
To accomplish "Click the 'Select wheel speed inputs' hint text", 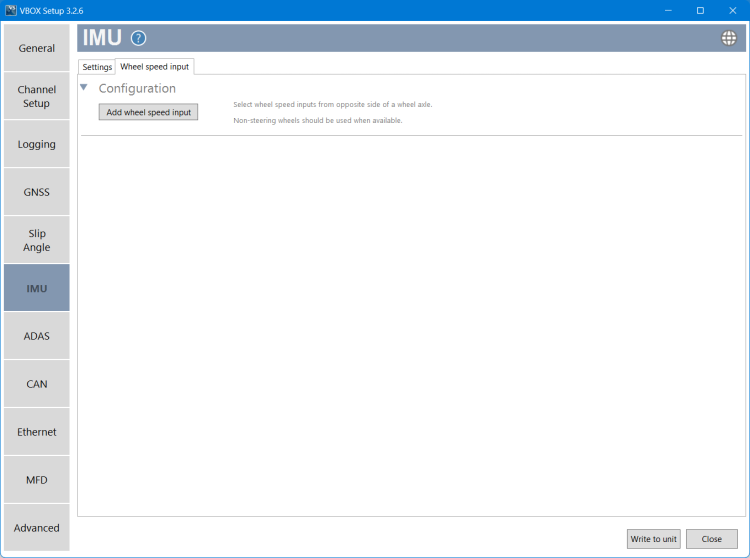I will [x=332, y=104].
